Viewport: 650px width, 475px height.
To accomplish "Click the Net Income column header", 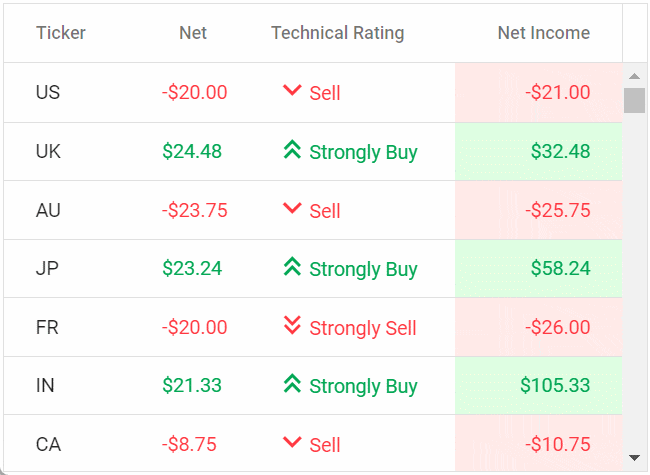I will 543,33.
